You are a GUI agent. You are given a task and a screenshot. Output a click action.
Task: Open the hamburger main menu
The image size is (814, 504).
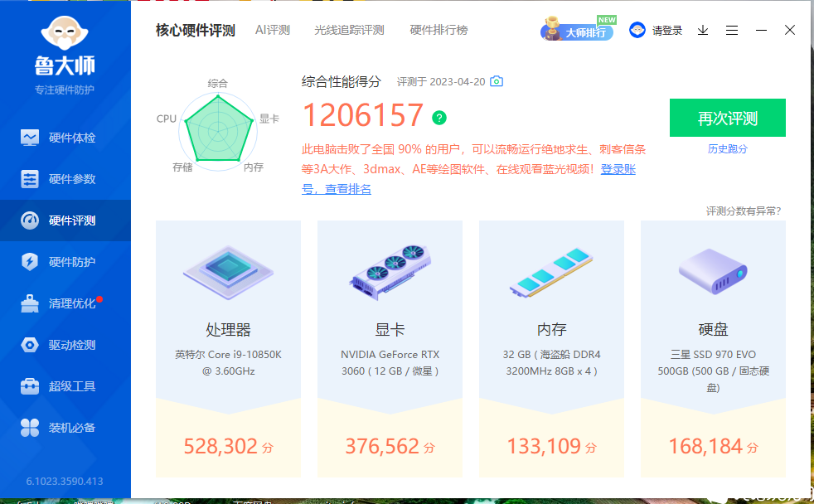coord(732,30)
